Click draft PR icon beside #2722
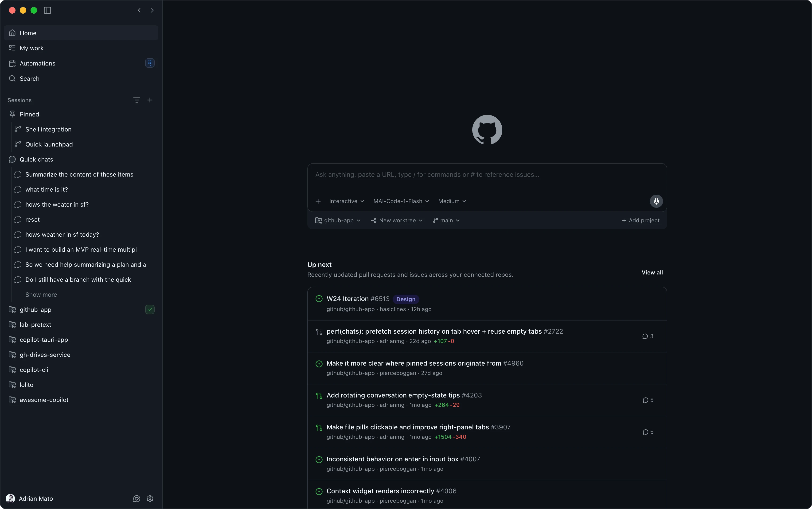This screenshot has width=812, height=509. [319, 332]
